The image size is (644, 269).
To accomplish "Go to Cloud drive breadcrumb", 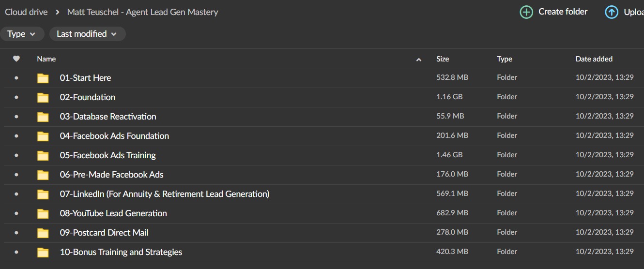I will pos(26,12).
